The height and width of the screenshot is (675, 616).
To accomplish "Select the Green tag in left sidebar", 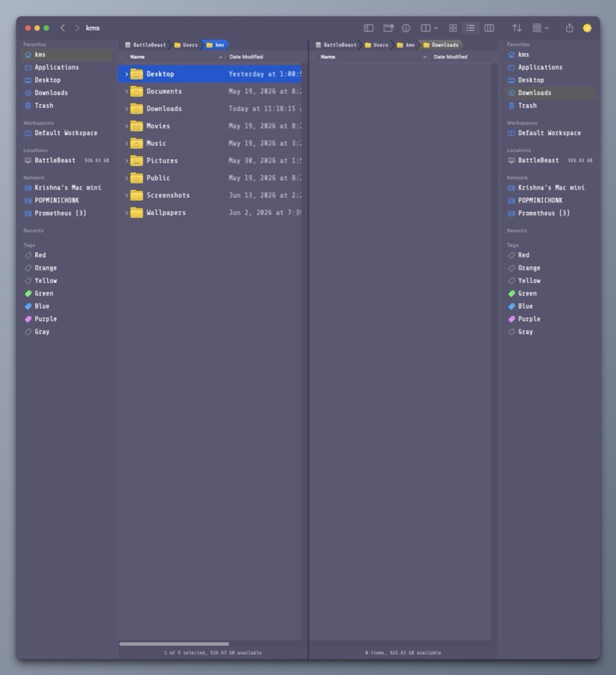I will click(x=66, y=293).
